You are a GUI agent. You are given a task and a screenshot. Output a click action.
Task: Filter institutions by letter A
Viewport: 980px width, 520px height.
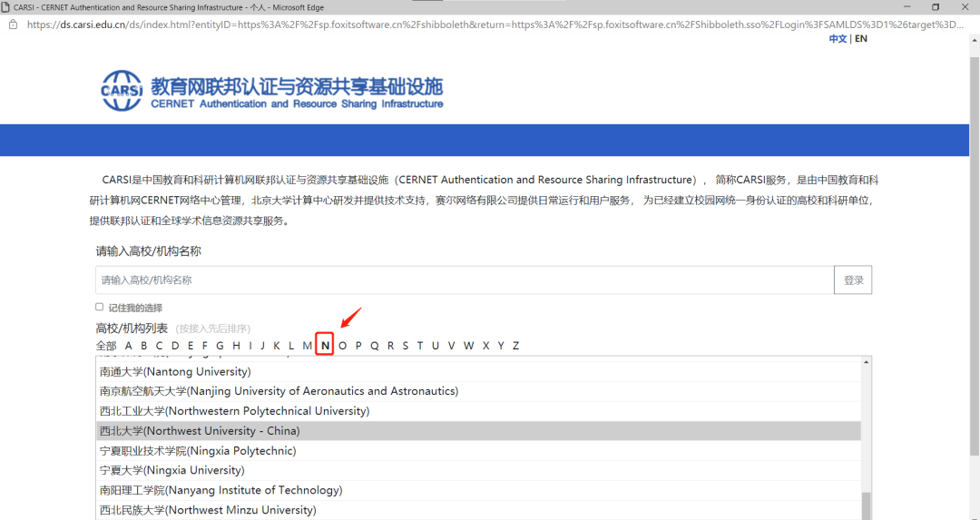128,346
